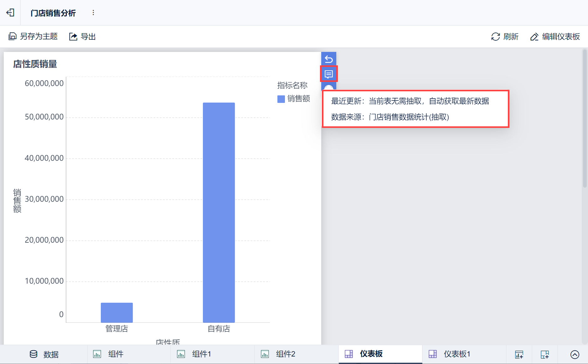Open 编辑仪表板 to edit the dashboard
Viewport: 588px width, 364px height.
555,37
